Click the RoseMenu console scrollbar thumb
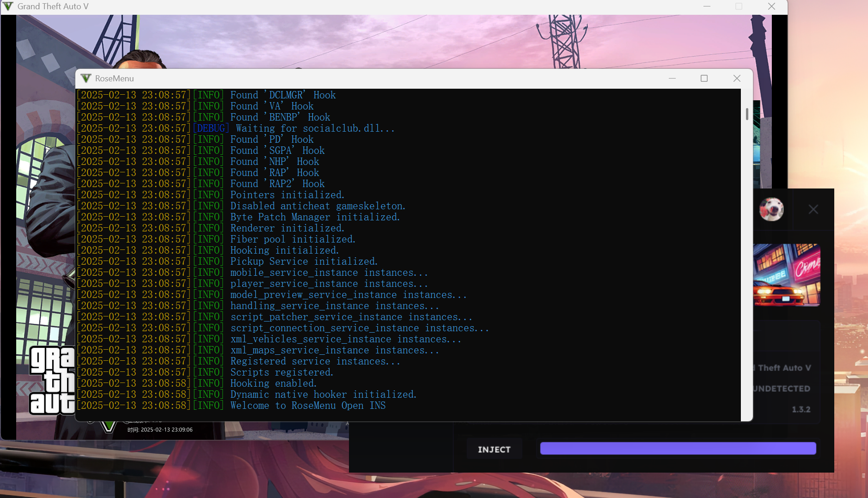Image resolution: width=868 pixels, height=498 pixels. point(747,114)
